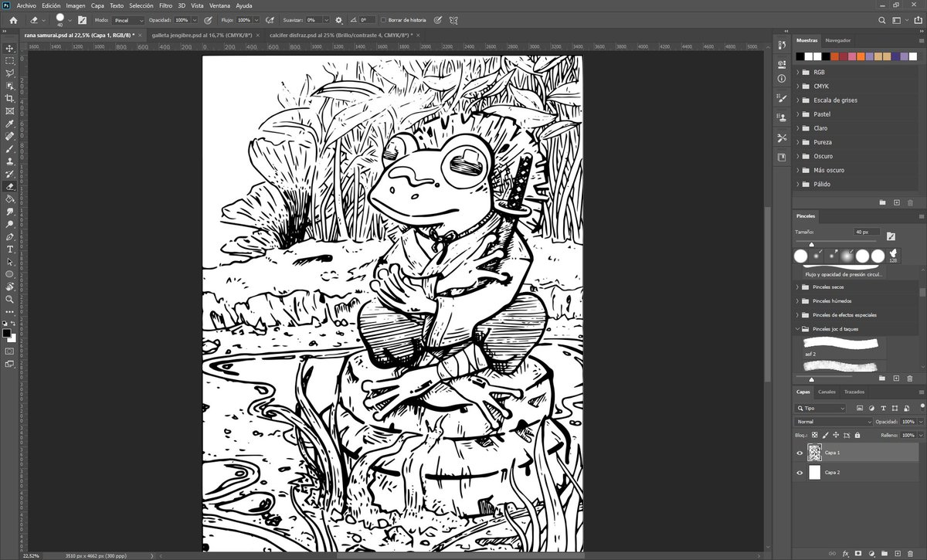Select the Move tool
The width and height of the screenshot is (927, 560).
point(10,48)
